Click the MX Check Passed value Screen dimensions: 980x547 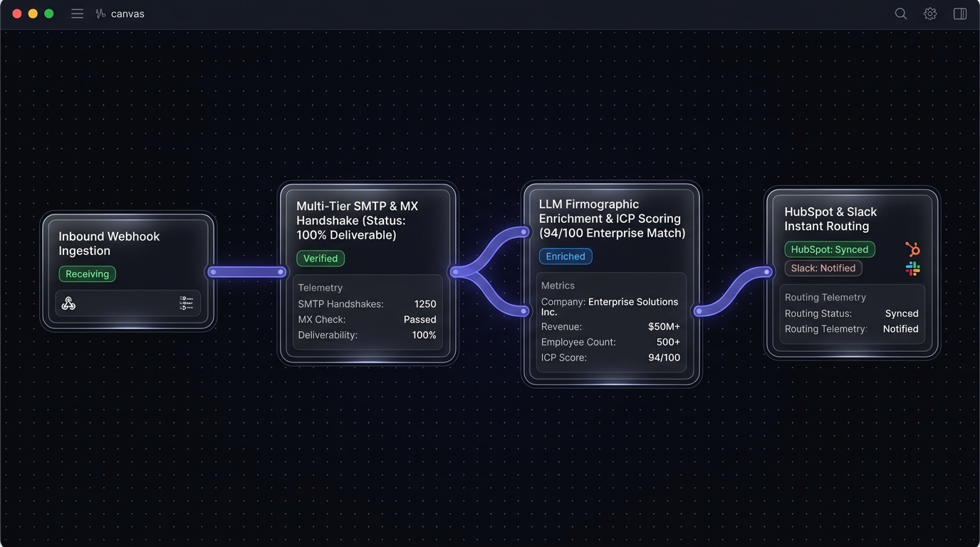420,320
